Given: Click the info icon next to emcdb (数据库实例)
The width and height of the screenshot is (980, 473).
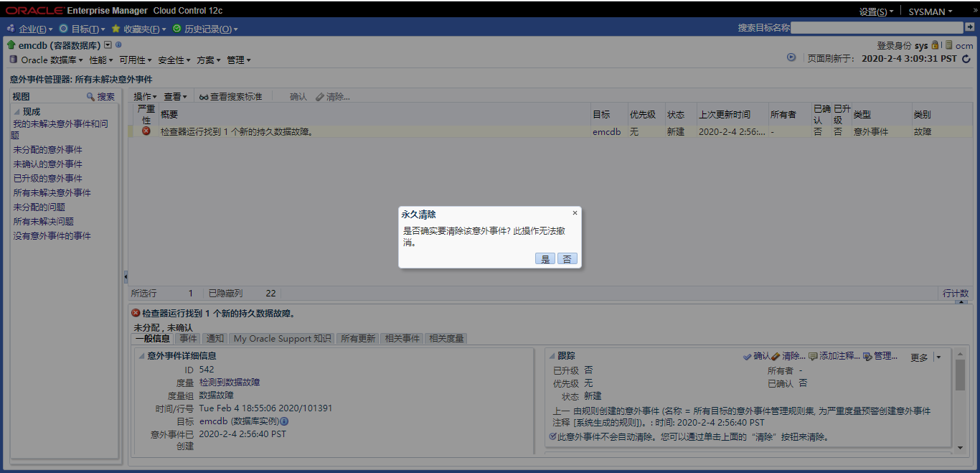Looking at the screenshot, I should [284, 421].
